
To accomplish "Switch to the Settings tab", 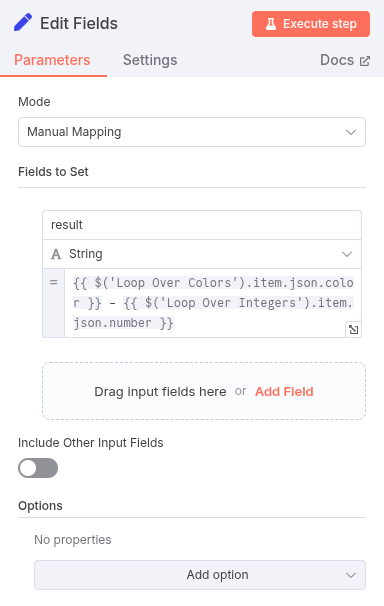I will click(150, 60).
